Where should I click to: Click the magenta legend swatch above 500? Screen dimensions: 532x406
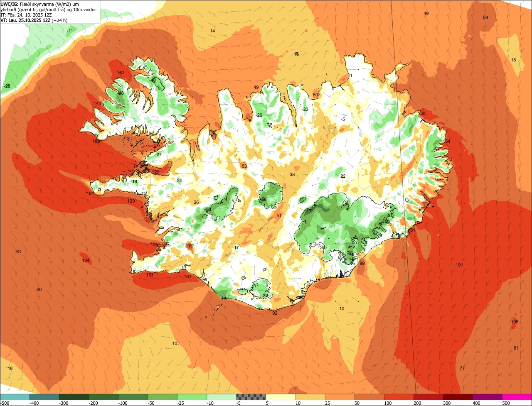517,397
